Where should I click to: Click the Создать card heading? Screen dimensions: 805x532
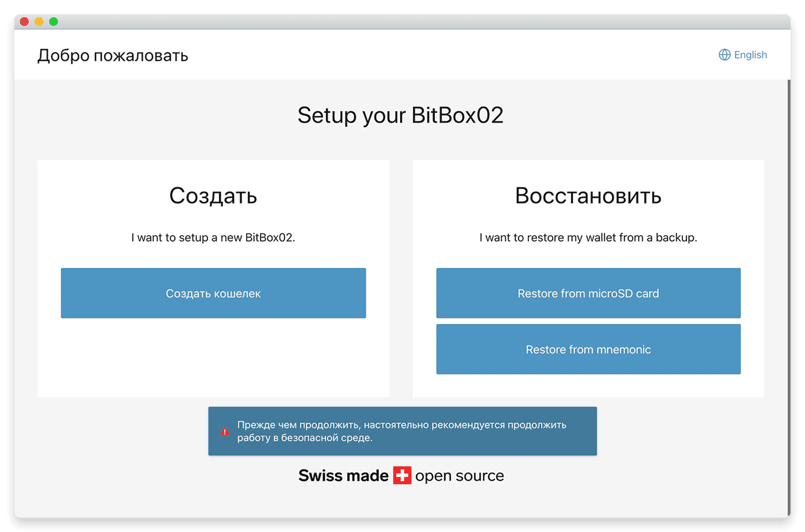point(213,196)
